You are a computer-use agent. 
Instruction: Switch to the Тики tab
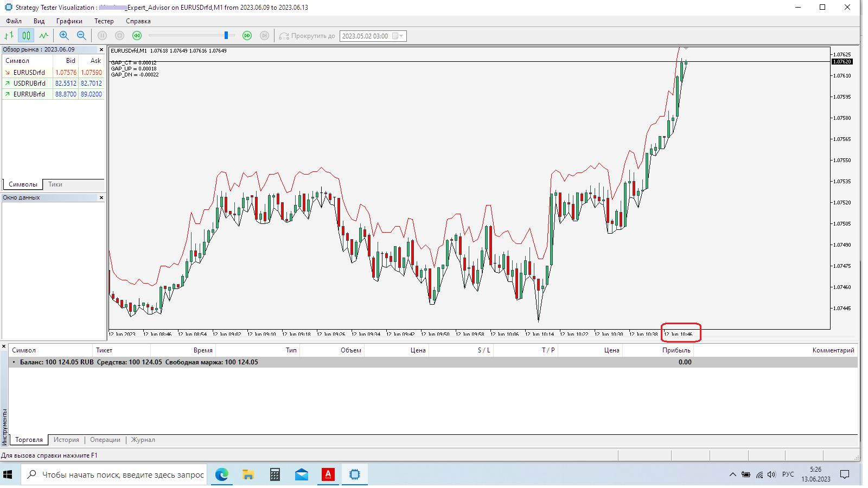55,184
